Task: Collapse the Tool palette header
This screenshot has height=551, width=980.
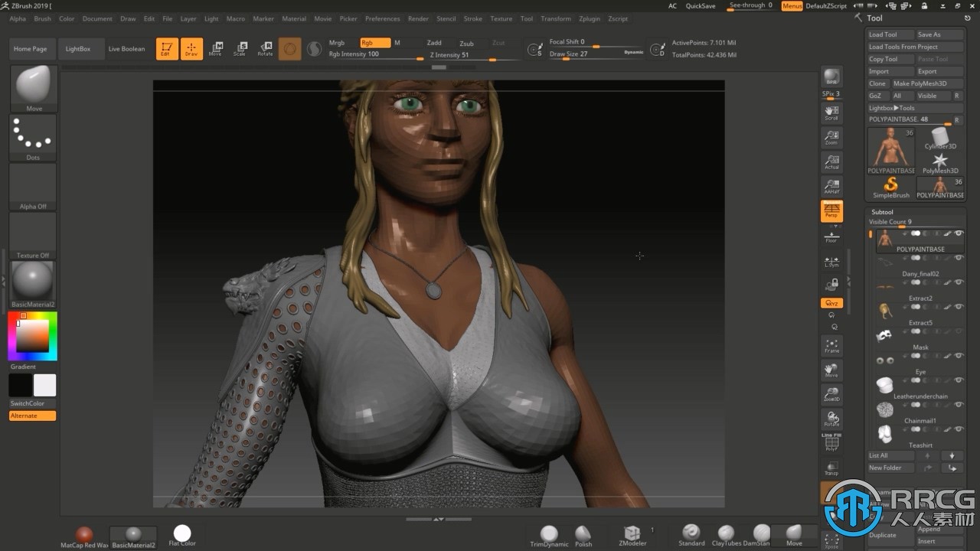Action: point(874,18)
